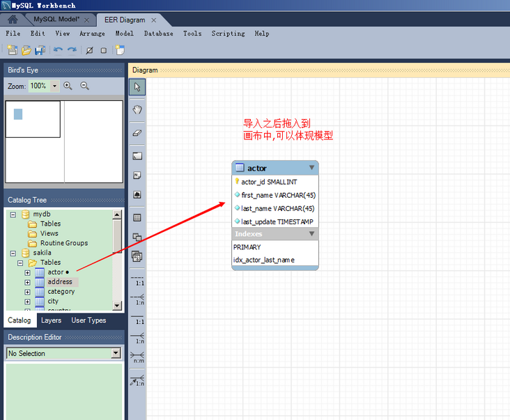Screen dimensions: 510x420
Task: Open the Database menu
Action: (x=158, y=33)
